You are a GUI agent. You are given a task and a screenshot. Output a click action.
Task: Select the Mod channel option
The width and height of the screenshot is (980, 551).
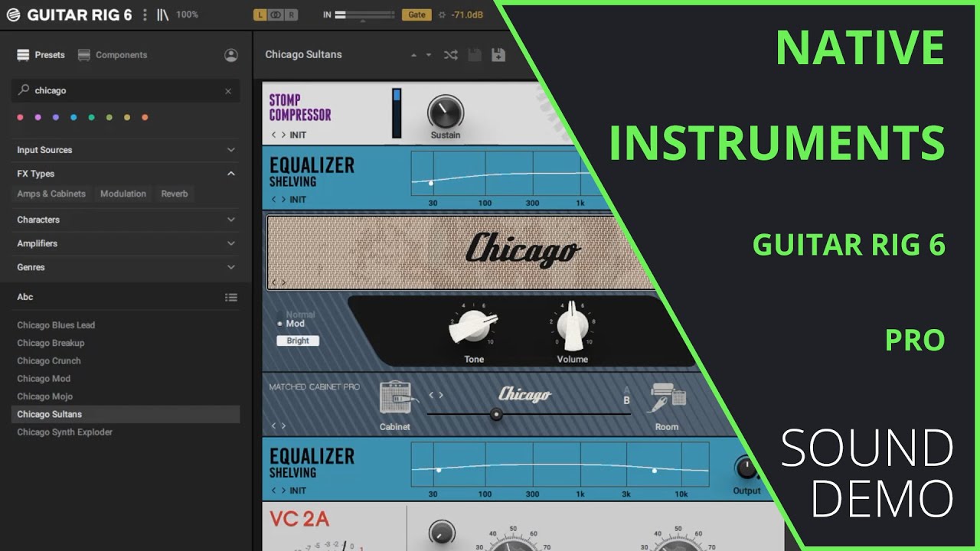click(292, 324)
